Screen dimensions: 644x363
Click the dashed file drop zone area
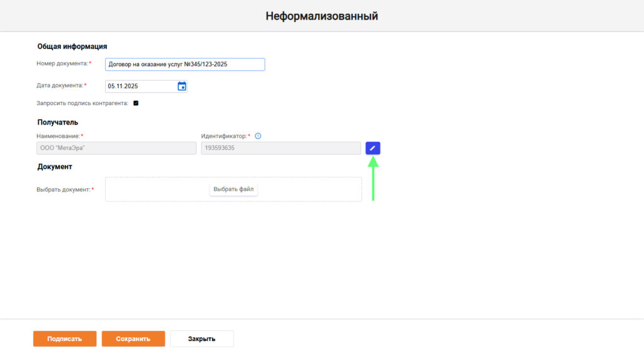coord(157,189)
